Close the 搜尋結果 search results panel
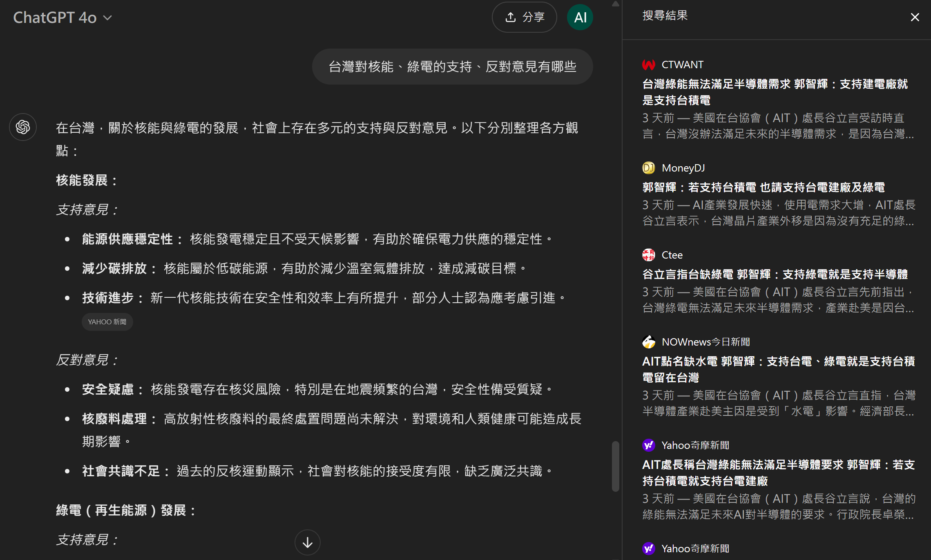The image size is (931, 560). pos(915,17)
